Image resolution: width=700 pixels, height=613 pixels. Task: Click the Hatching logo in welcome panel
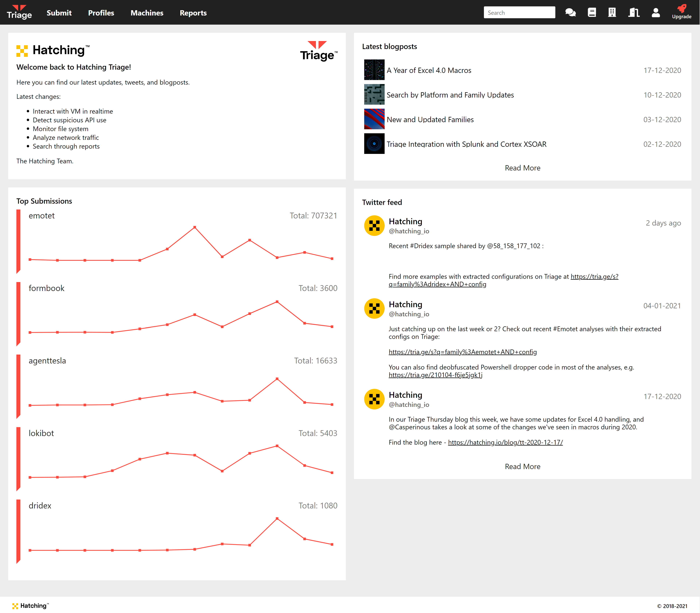(x=53, y=50)
